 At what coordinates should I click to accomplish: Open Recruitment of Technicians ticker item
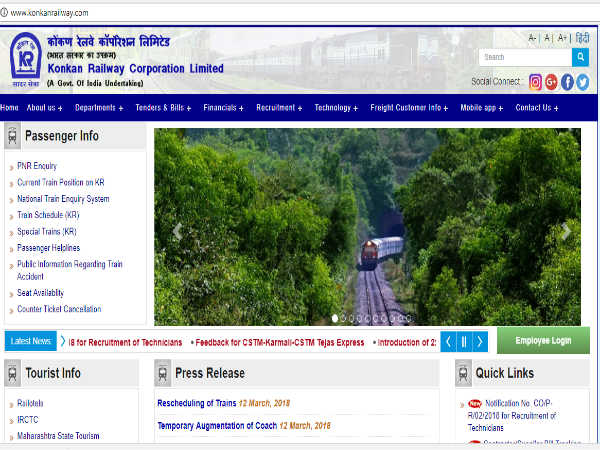[x=125, y=342]
